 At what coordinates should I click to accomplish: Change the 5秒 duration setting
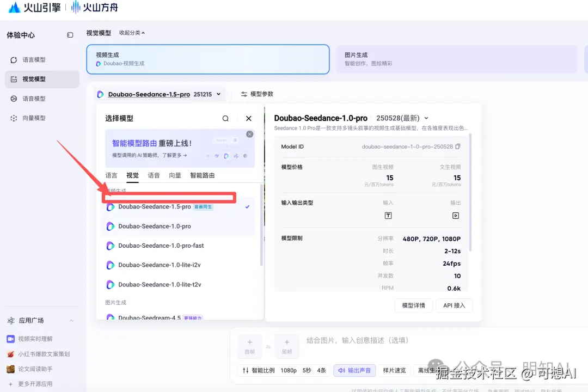click(307, 370)
